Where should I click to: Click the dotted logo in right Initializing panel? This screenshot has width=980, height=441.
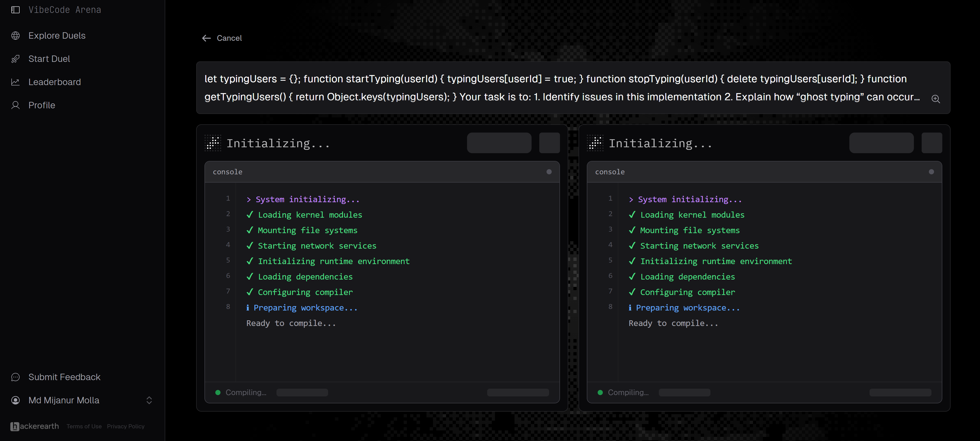(595, 143)
